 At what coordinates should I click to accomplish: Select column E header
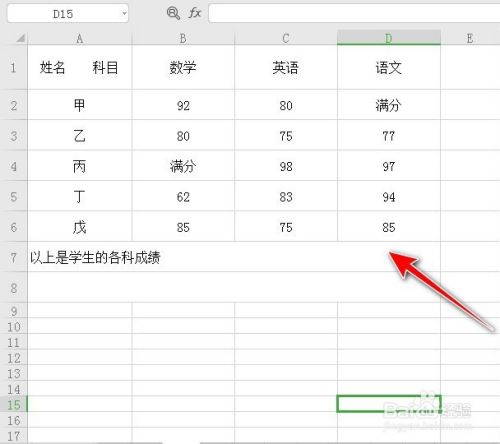coord(470,38)
